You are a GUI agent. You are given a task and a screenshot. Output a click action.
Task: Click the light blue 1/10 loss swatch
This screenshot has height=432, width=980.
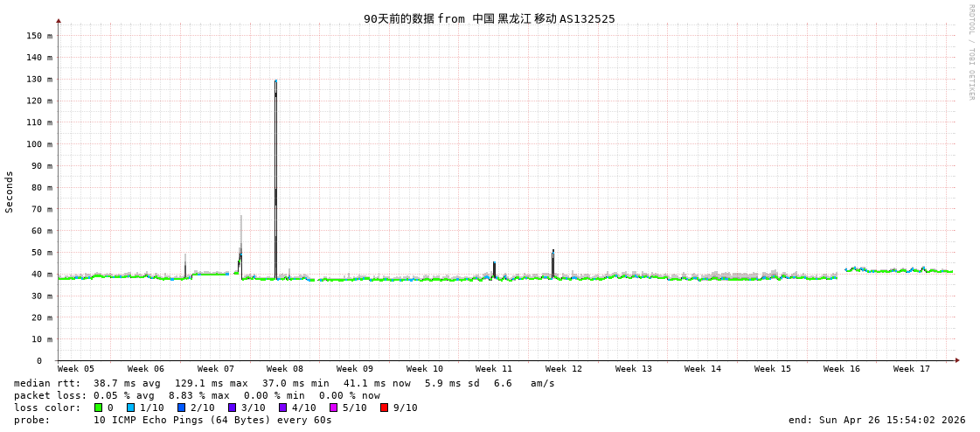coord(130,408)
